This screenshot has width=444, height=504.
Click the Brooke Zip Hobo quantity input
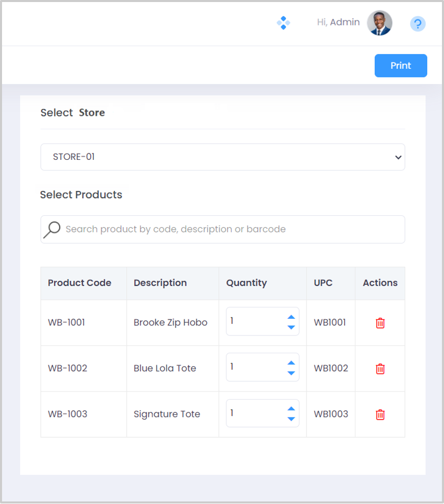(255, 321)
